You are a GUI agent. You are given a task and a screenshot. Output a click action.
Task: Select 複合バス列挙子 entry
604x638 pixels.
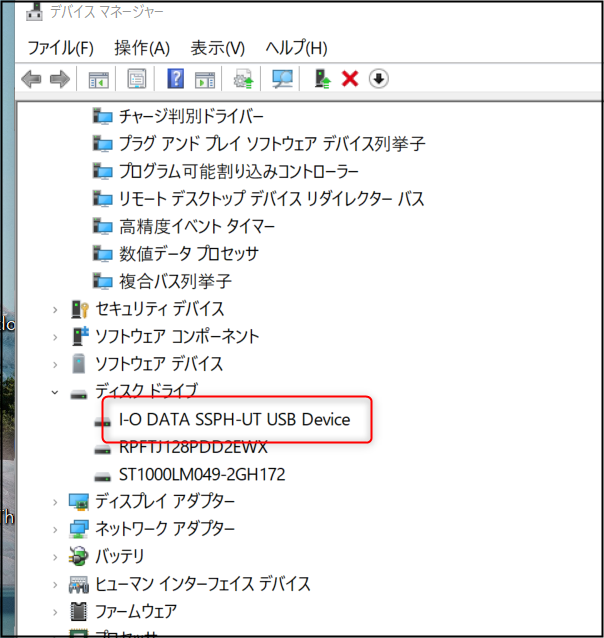click(x=175, y=281)
